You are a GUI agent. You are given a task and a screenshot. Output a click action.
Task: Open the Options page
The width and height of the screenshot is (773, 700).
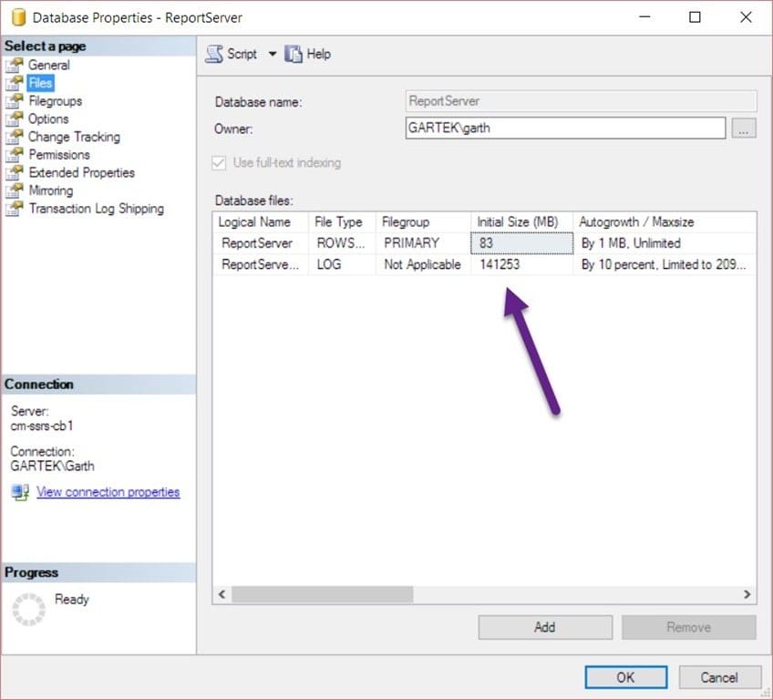48,118
